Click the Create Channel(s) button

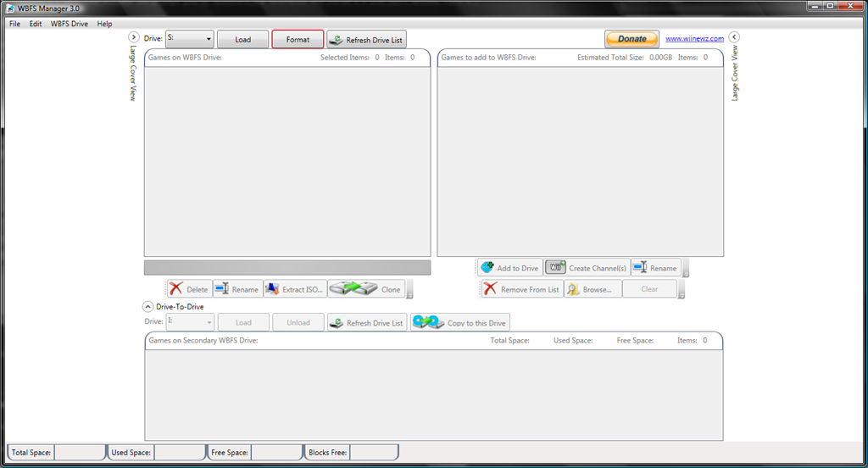pos(587,268)
